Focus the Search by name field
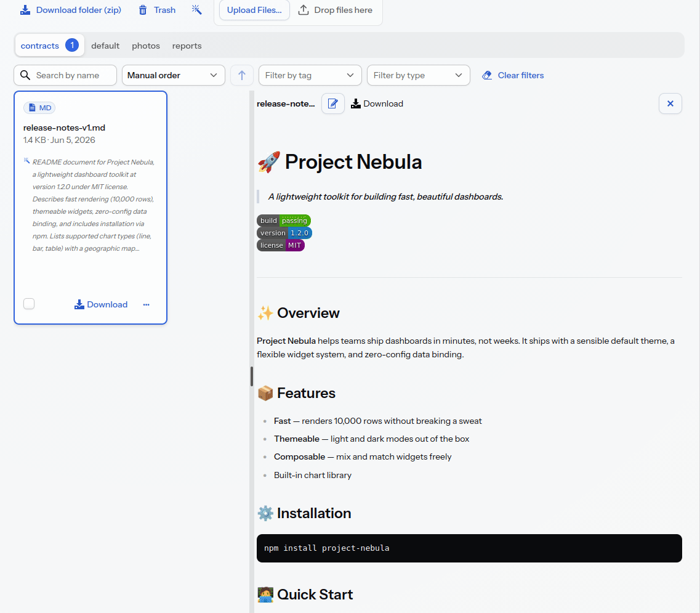The width and height of the screenshot is (700, 613). pos(65,75)
